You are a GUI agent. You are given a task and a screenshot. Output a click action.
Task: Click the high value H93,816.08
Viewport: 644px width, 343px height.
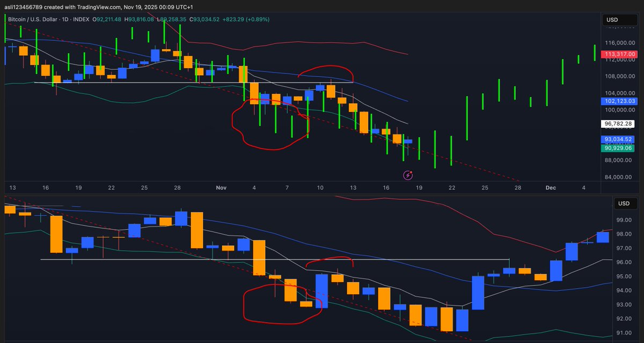tap(140, 19)
